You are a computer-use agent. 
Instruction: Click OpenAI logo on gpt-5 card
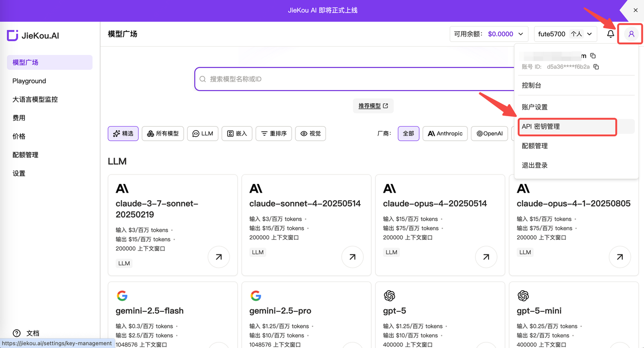pyautogui.click(x=389, y=296)
